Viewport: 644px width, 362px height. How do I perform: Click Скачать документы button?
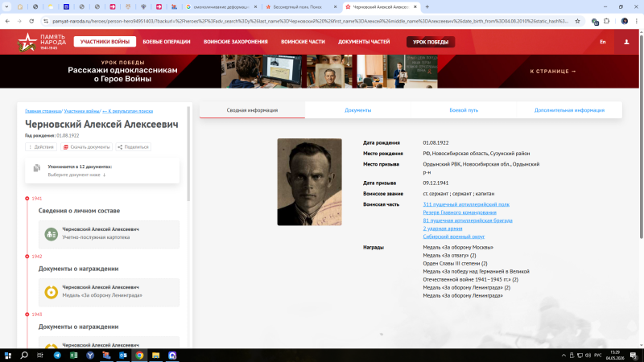point(86,147)
